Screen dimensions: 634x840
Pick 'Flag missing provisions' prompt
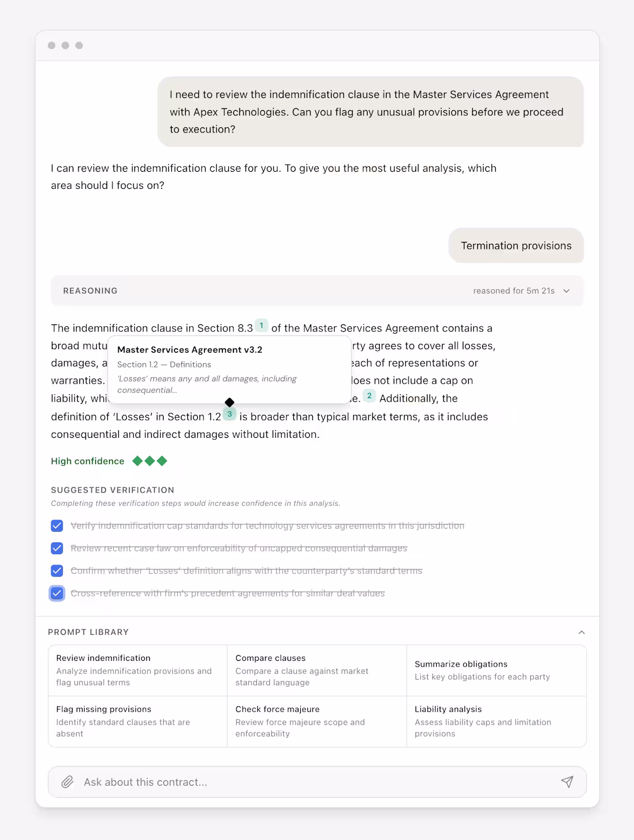coord(138,721)
